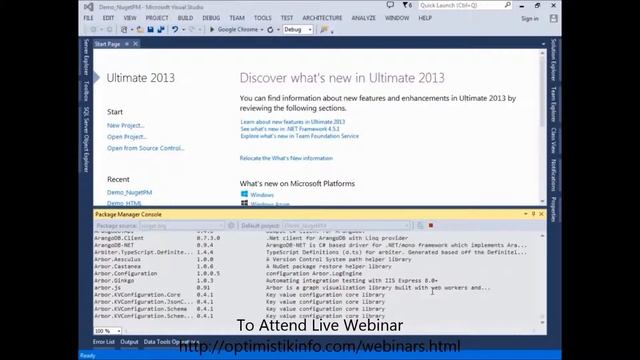Switch to the Output tab
This screenshot has height=360, width=640.
click(129, 342)
